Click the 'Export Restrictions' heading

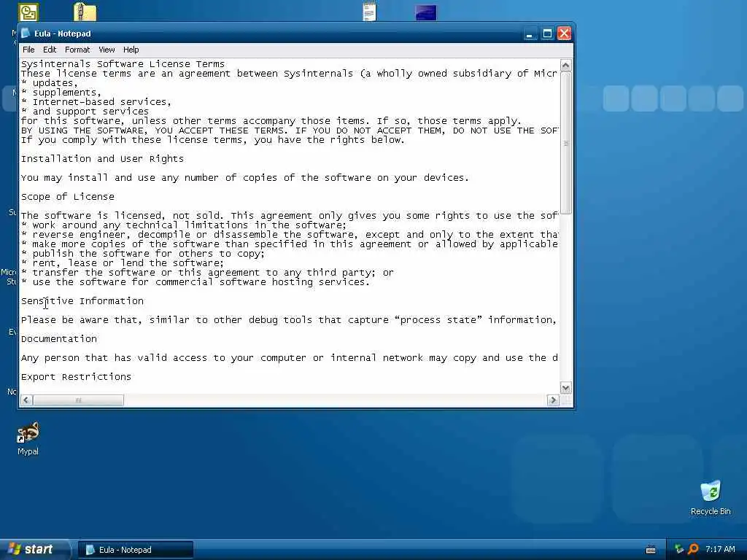click(x=76, y=377)
